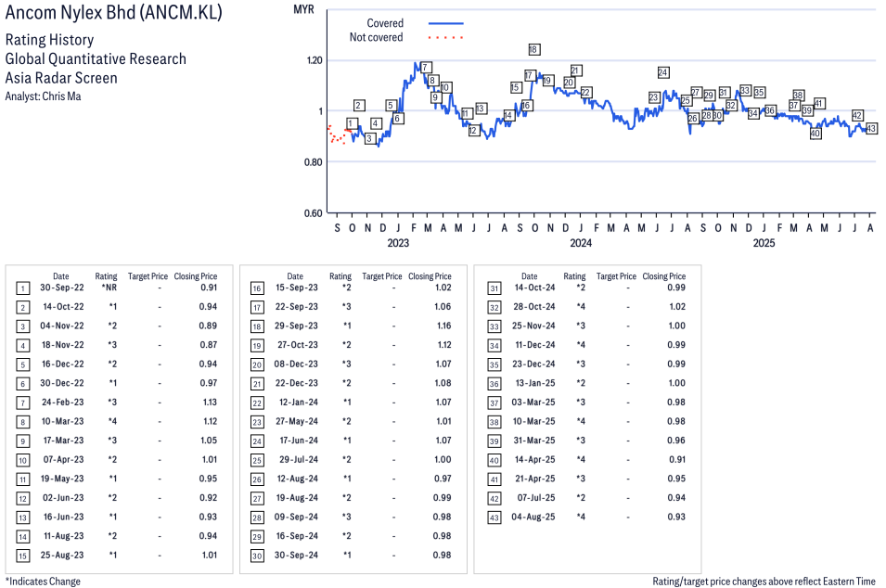Select the 2023 year label under the chart
The height and width of the screenshot is (588, 886).
(x=398, y=243)
